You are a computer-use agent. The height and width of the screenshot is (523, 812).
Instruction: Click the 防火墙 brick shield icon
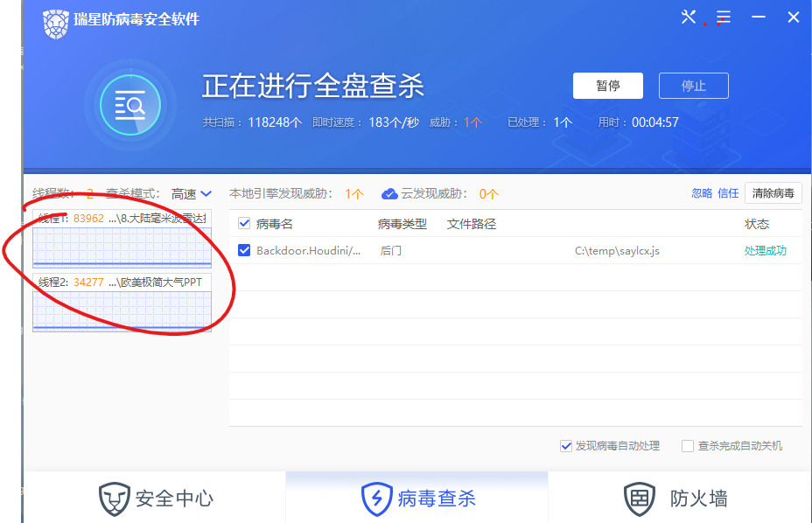[x=640, y=499]
